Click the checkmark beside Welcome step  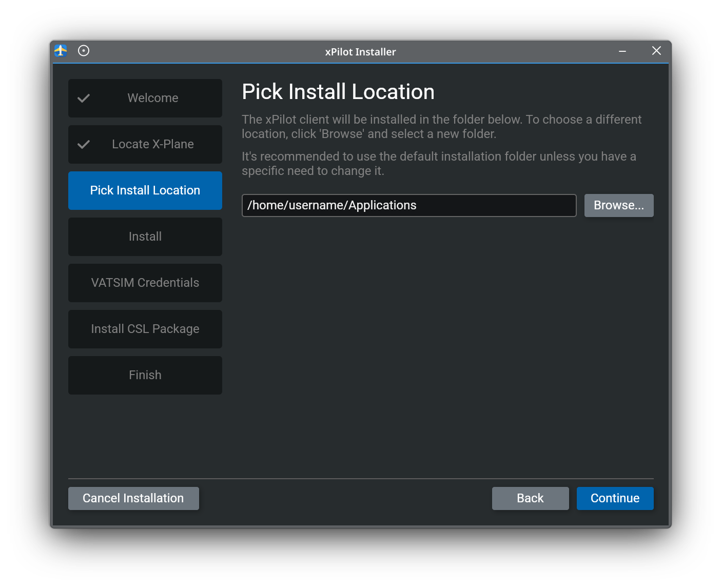point(84,98)
